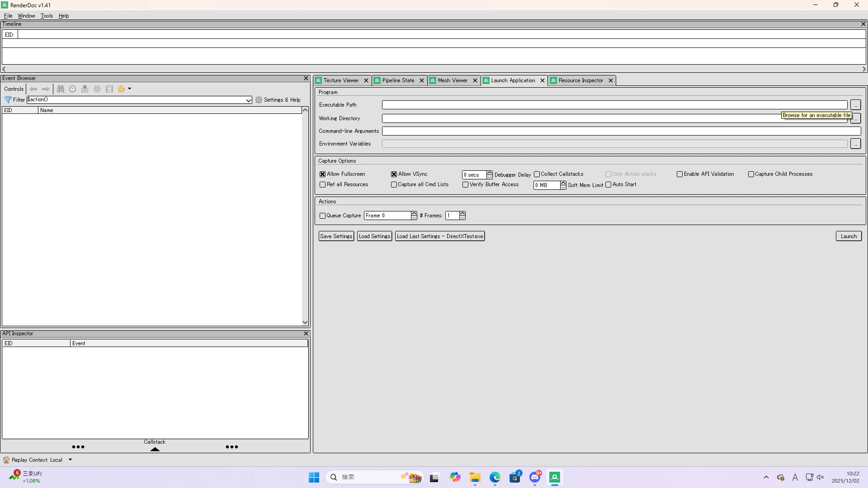Click the bar chart performance counter icon

coord(85,89)
